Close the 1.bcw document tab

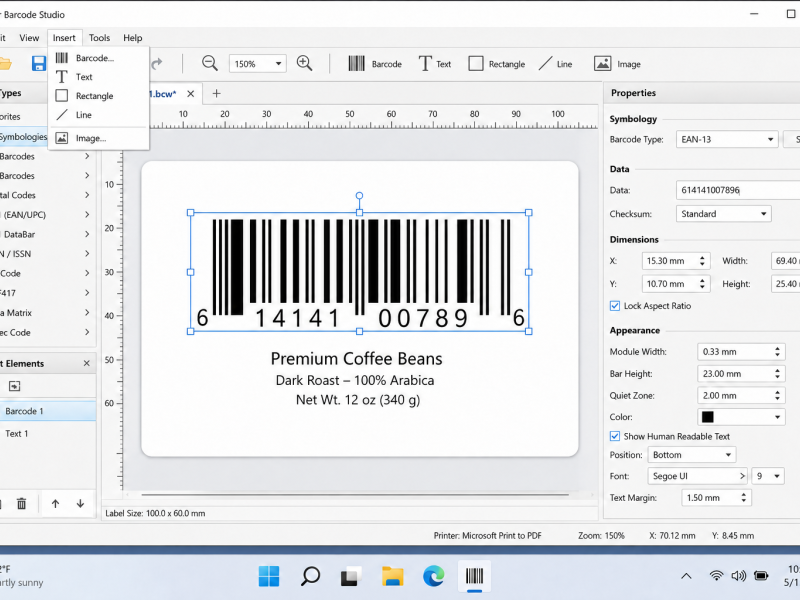click(x=190, y=94)
